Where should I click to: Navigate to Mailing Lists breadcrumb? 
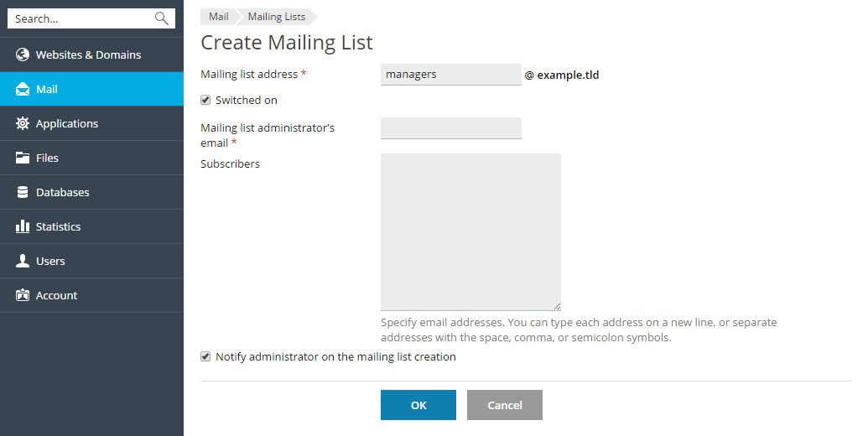pos(276,17)
